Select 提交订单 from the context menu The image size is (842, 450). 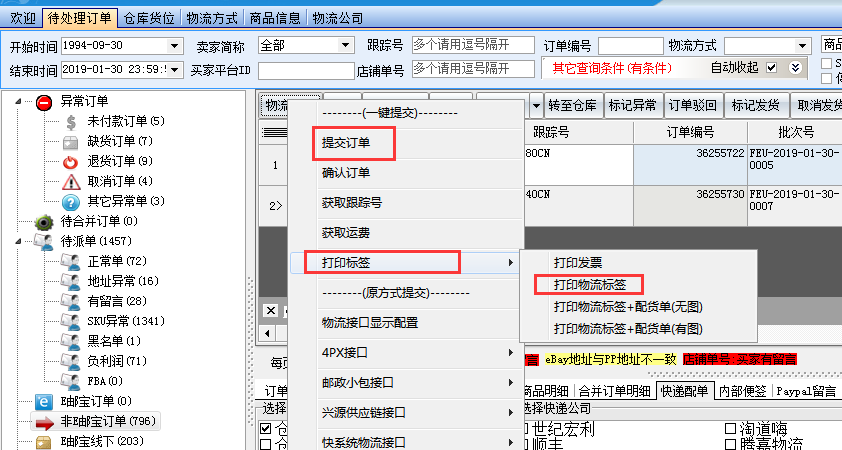coord(346,143)
